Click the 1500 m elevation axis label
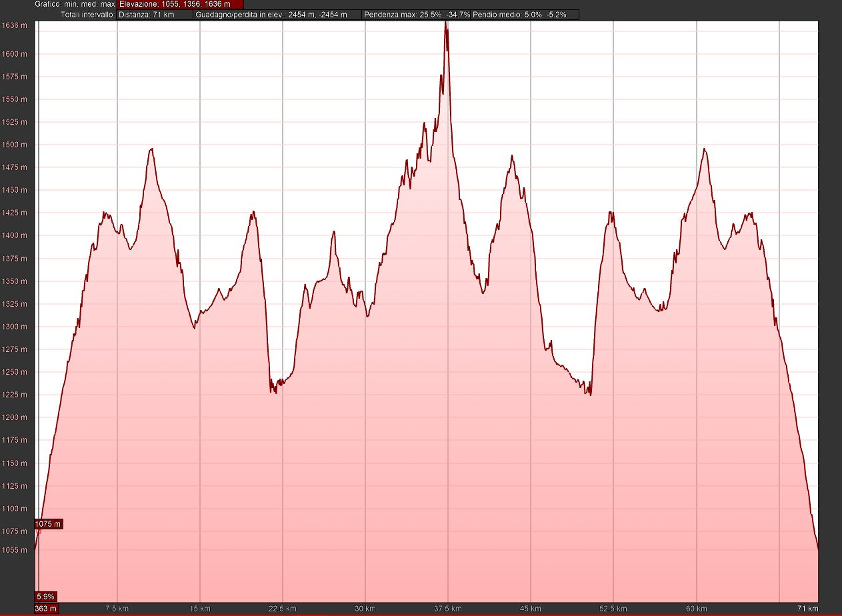Screen dimensions: 842x616 tap(15, 145)
